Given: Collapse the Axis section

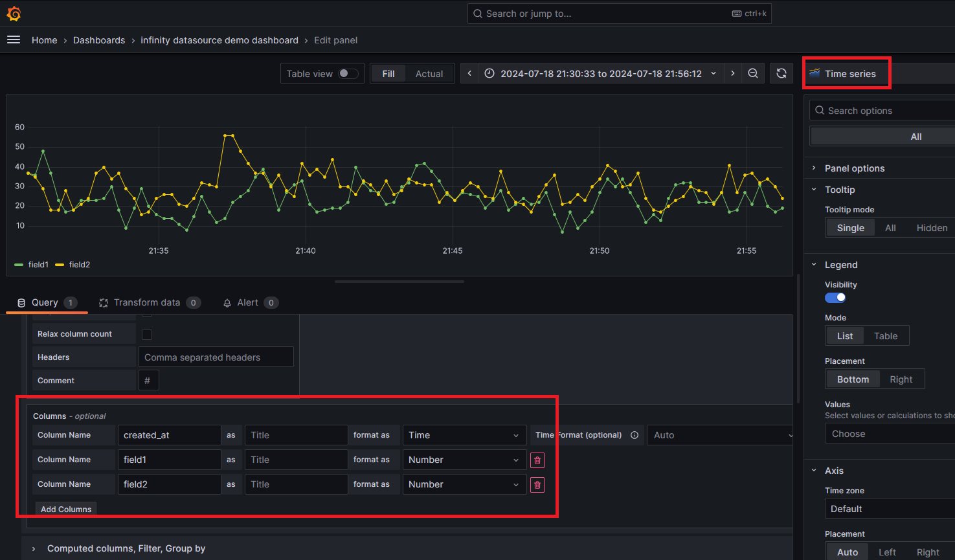Looking at the screenshot, I should (834, 471).
